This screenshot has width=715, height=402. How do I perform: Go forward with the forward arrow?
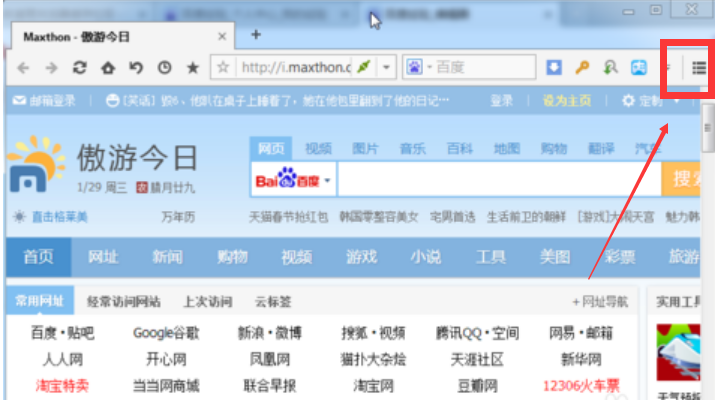[x=52, y=68]
